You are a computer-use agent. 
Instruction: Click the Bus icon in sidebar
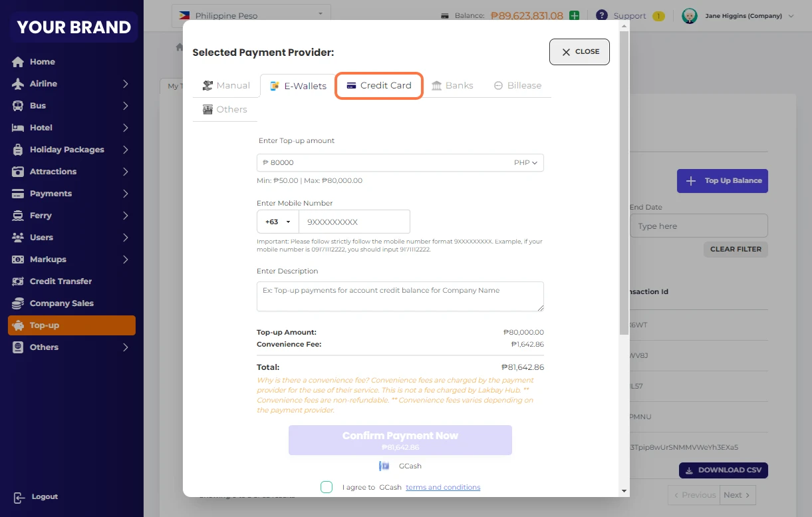click(x=18, y=106)
